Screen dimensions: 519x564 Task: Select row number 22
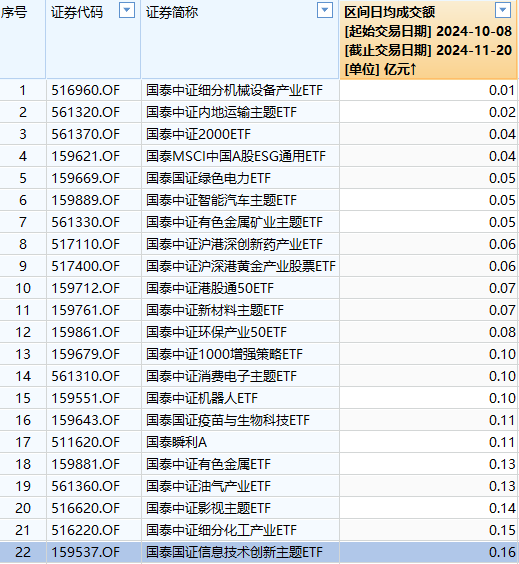(23, 552)
